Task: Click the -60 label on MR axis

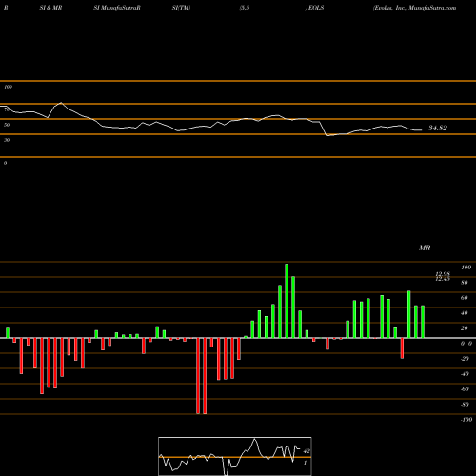Action: pyautogui.click(x=465, y=389)
